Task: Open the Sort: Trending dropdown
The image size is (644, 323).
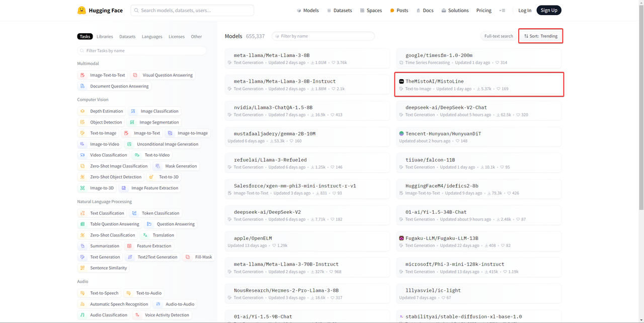Action: coord(540,36)
